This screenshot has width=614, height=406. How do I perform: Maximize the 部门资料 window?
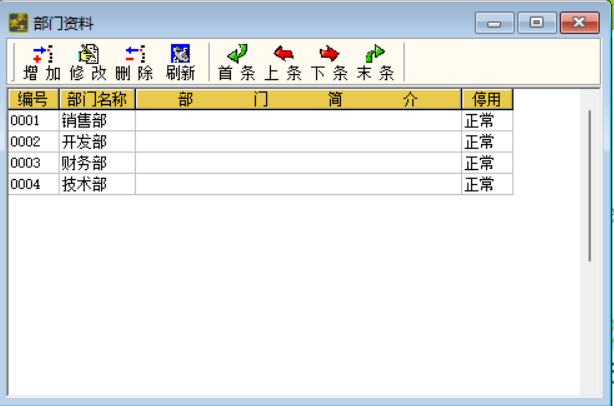point(537,23)
